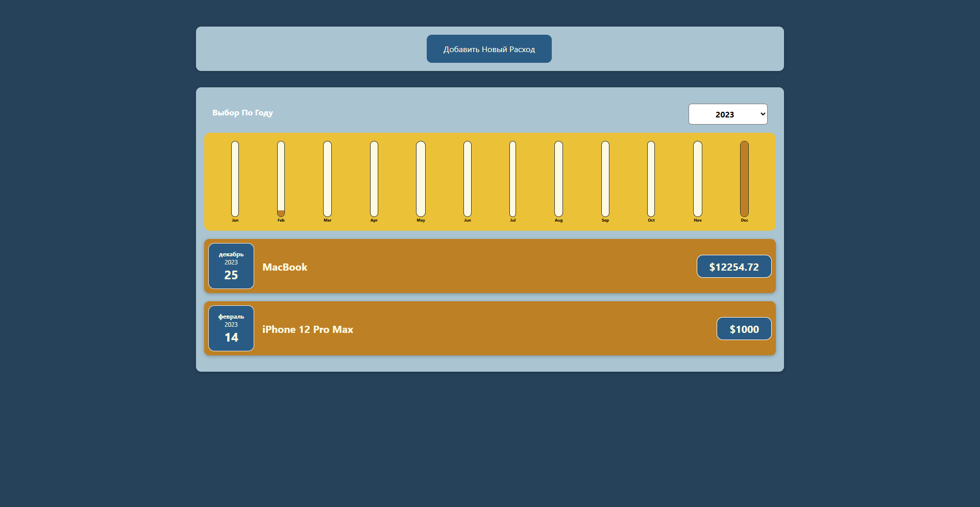The height and width of the screenshot is (507, 980).
Task: Click the 'Feb' month label
Action: 281,221
